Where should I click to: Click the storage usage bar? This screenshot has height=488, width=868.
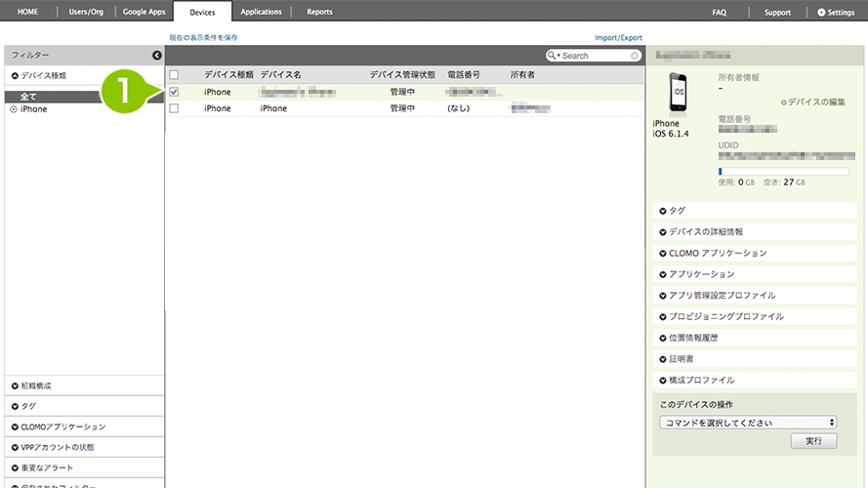(x=783, y=172)
